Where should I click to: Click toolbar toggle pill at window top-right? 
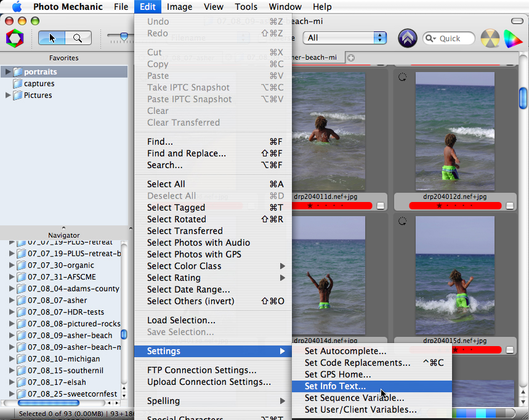517,22
